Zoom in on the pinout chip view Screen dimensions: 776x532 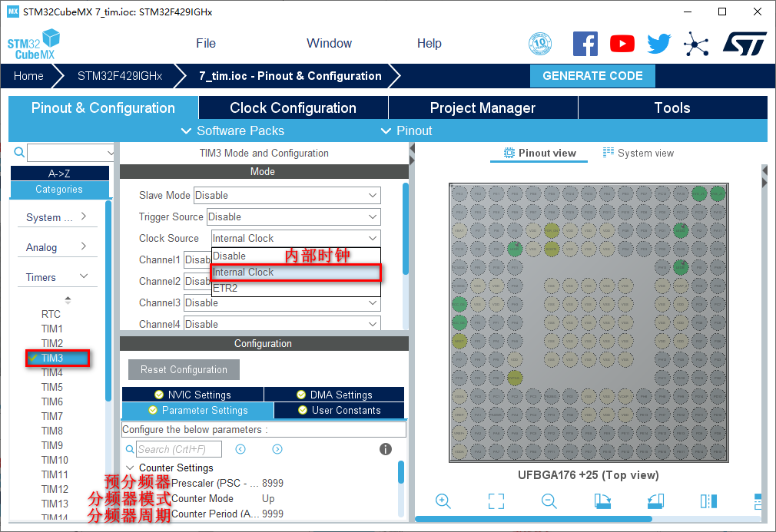point(443,501)
